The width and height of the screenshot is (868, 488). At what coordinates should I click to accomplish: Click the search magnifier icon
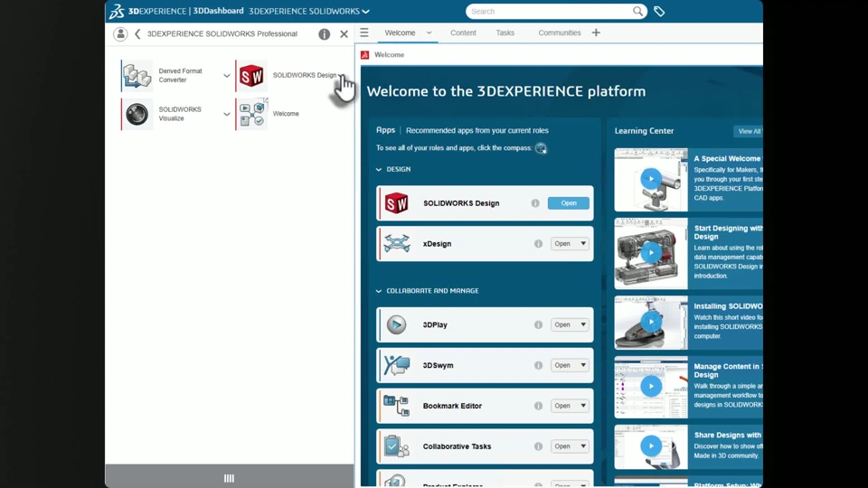point(637,11)
